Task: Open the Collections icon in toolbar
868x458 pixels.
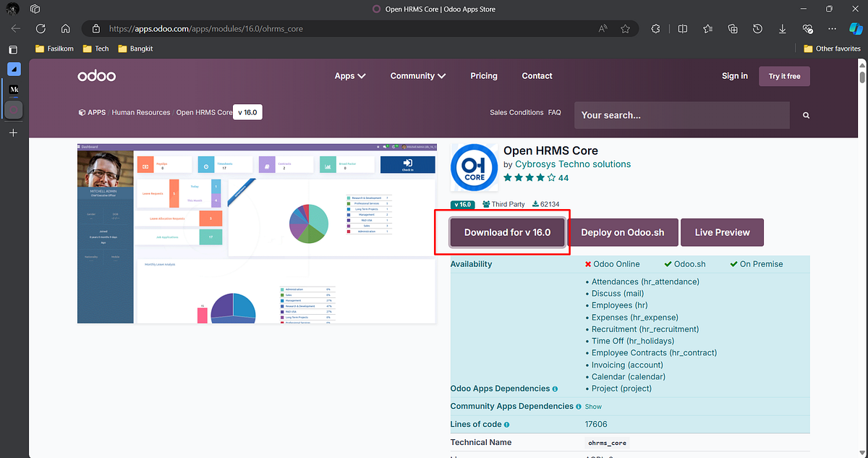Action: [x=733, y=29]
